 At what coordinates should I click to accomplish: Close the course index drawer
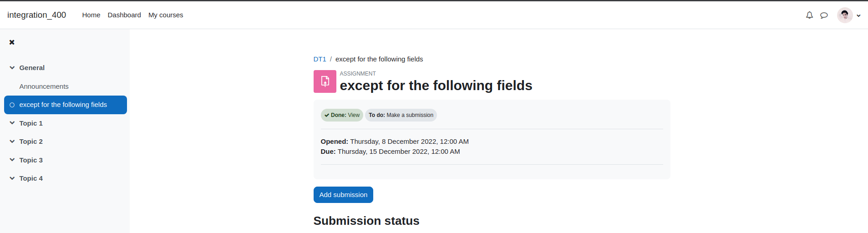point(12,42)
